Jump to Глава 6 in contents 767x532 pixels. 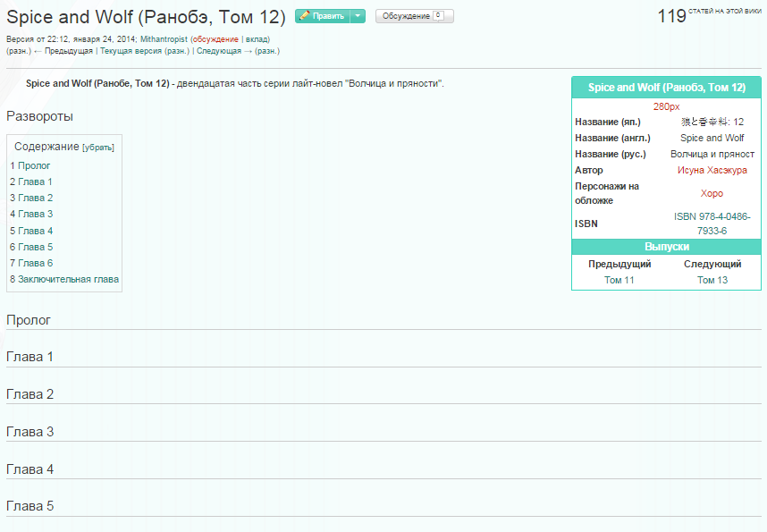coord(35,263)
